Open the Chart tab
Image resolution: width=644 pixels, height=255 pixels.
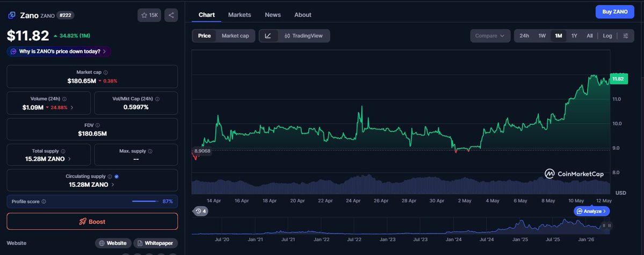(207, 15)
